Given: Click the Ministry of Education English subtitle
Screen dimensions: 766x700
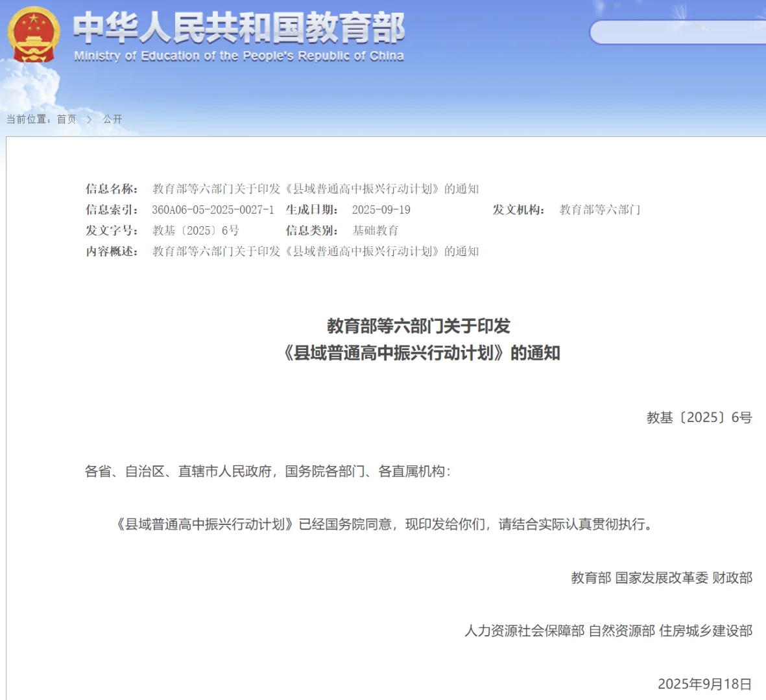Looking at the screenshot, I should point(239,56).
